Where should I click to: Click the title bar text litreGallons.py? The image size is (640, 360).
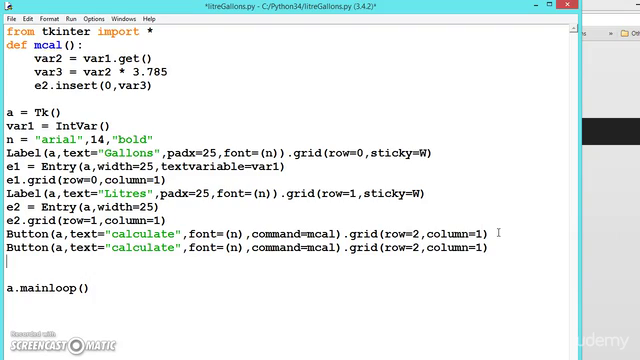tap(291, 6)
